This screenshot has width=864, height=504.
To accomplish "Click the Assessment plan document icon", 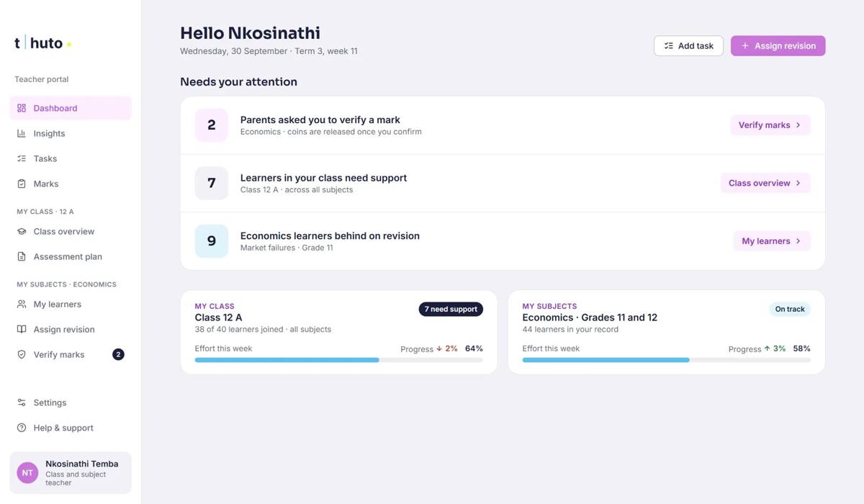I will tap(22, 256).
